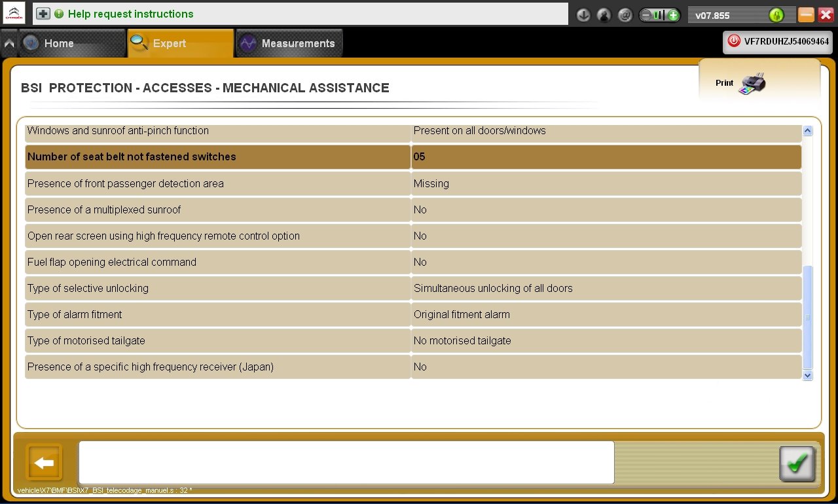Click the Citroën logo icon
Viewport: 838px width, 504px height.
[x=14, y=14]
